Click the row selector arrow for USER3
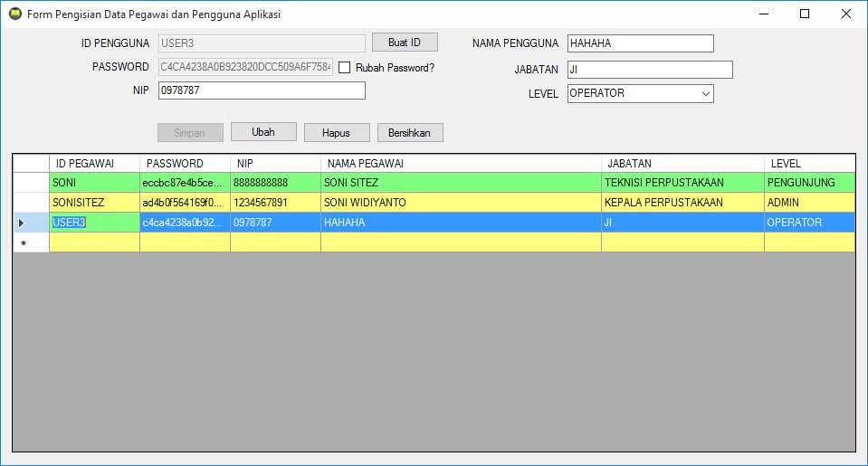Image resolution: width=868 pixels, height=466 pixels. [31, 223]
